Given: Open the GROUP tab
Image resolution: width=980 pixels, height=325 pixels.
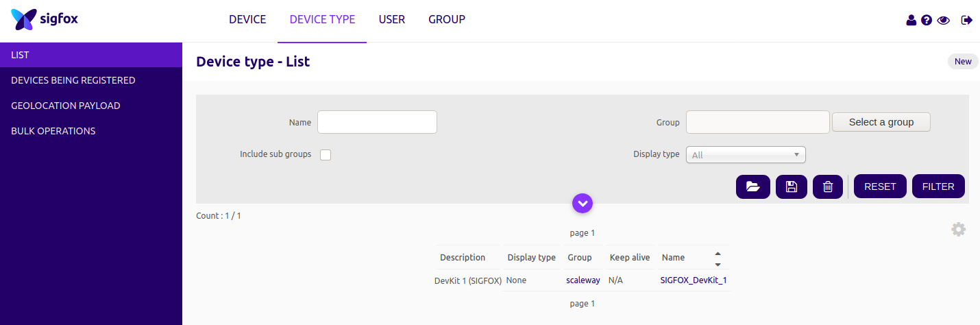Looking at the screenshot, I should [447, 20].
